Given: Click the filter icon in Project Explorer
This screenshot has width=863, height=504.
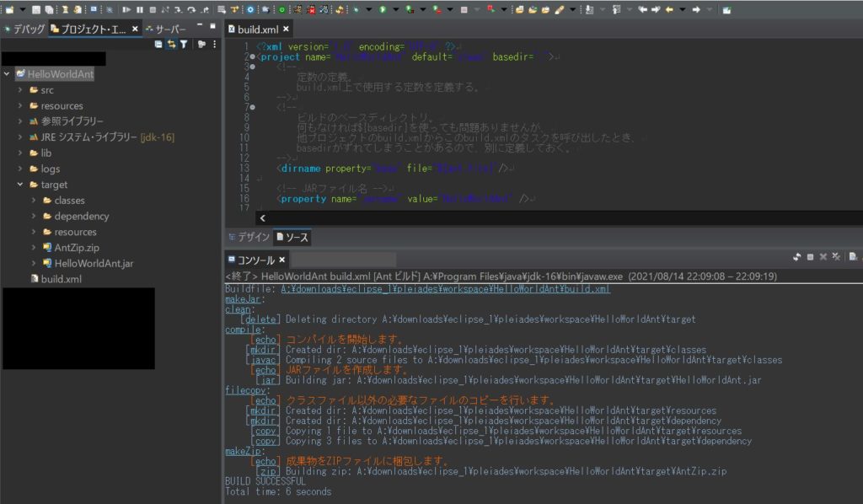Looking at the screenshot, I should point(184,45).
